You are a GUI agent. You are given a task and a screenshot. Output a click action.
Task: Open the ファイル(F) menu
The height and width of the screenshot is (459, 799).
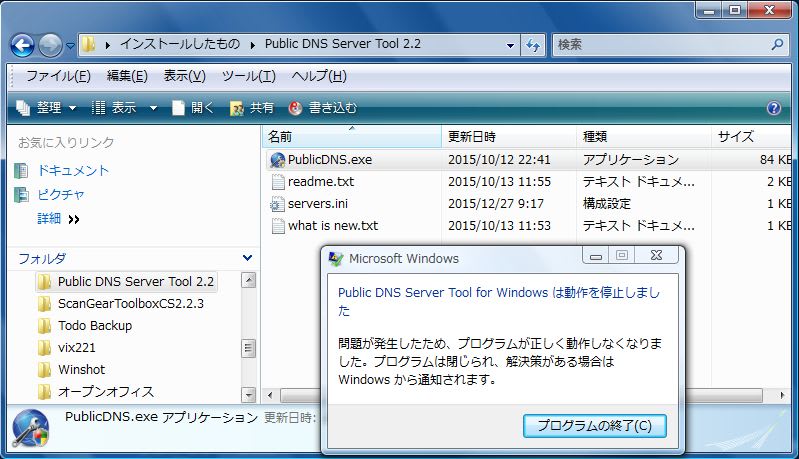click(x=58, y=76)
